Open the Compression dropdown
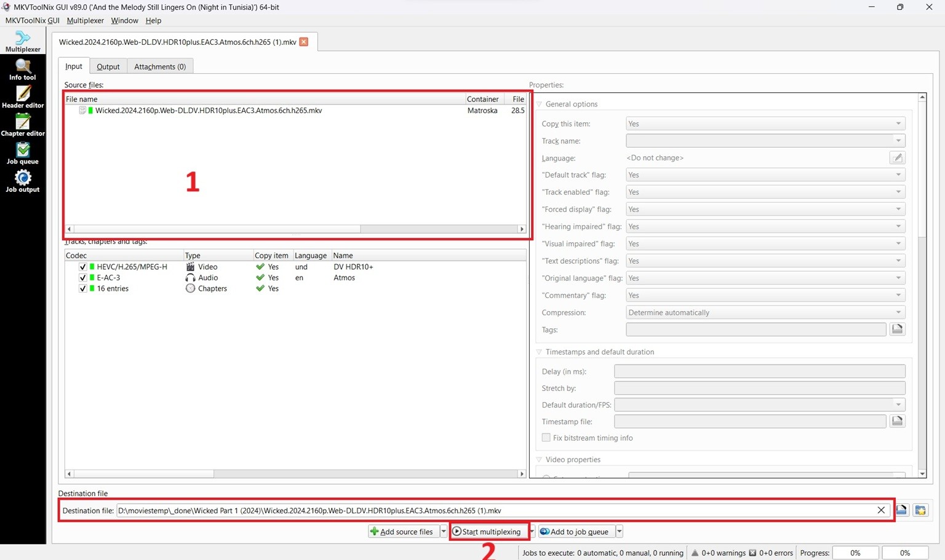The width and height of the screenshot is (945, 560). (765, 312)
